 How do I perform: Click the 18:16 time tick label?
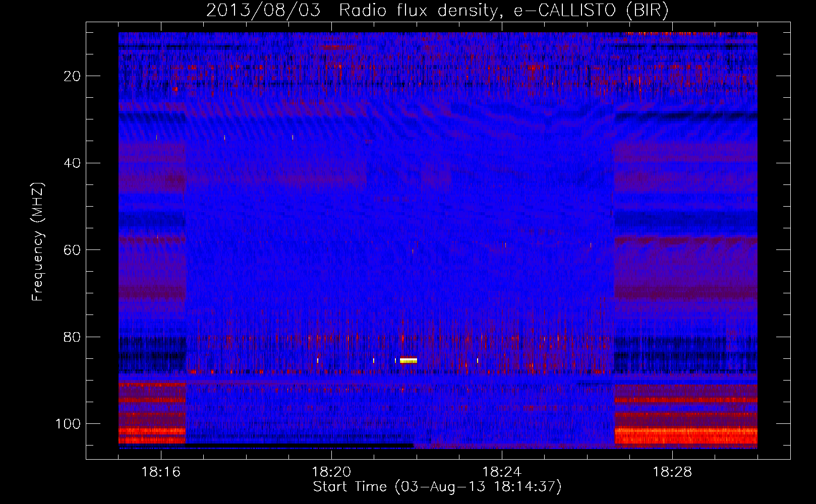click(x=161, y=472)
